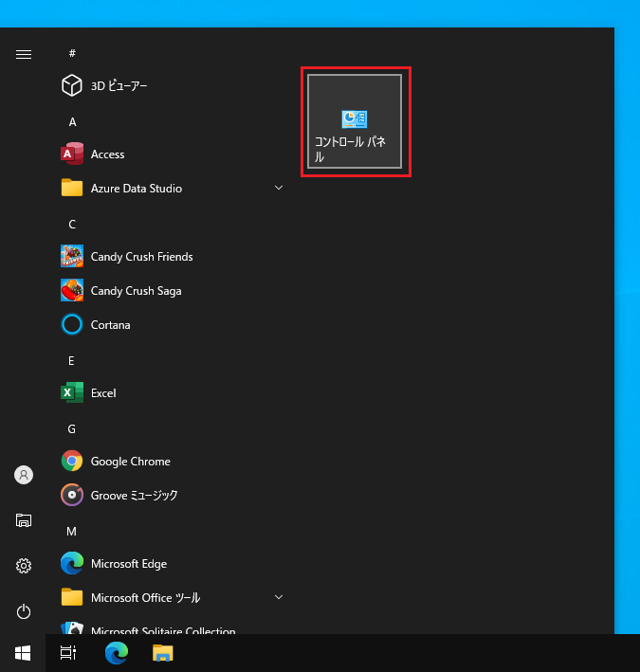Screen dimensions: 640x672
Task: Open File Explorer from taskbar
Action: coord(163,653)
